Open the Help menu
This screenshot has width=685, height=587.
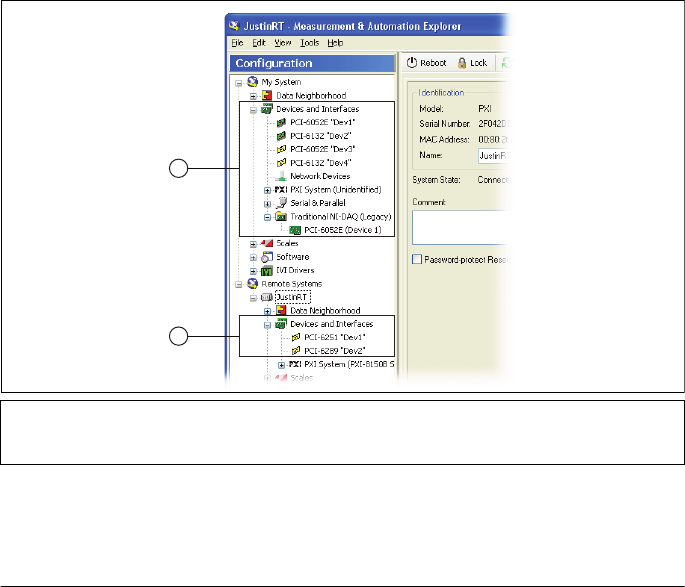[x=335, y=43]
